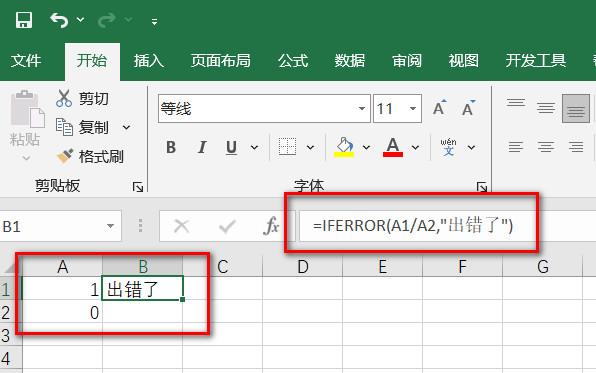The width and height of the screenshot is (596, 373).
Task: Click the Redo arrow icon
Action: [106, 20]
